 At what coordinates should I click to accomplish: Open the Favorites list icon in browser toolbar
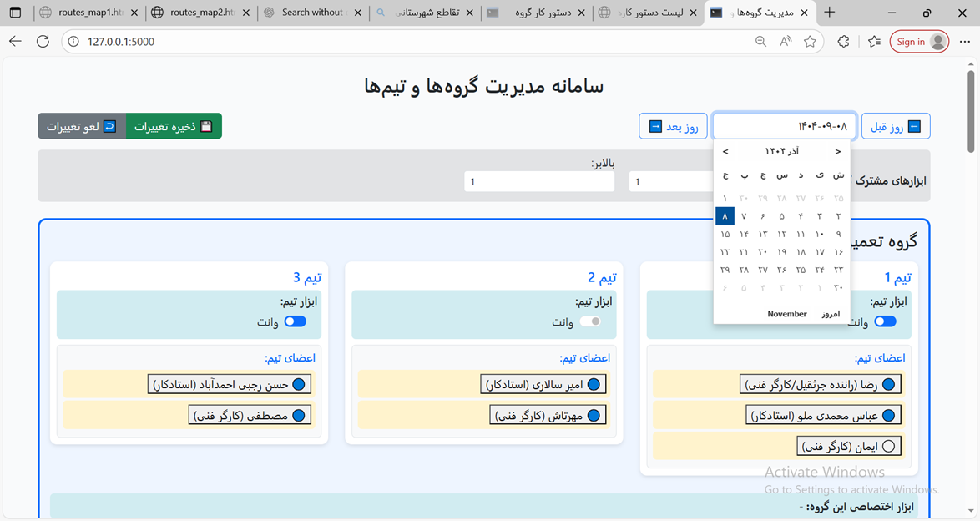pos(874,42)
